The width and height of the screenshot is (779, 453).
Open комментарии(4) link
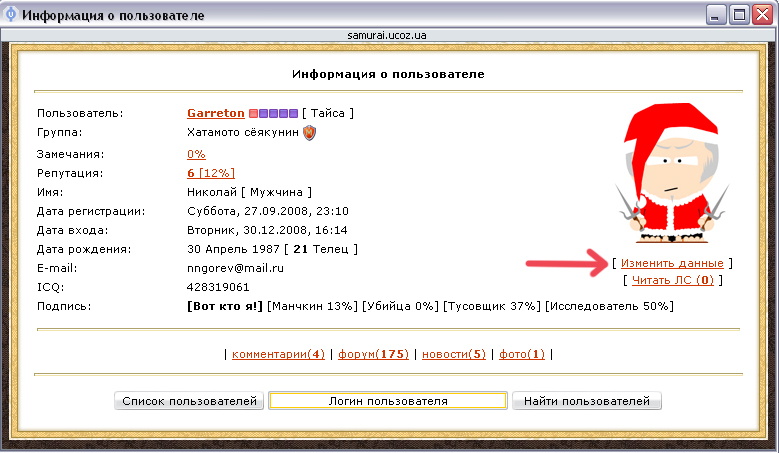click(278, 354)
